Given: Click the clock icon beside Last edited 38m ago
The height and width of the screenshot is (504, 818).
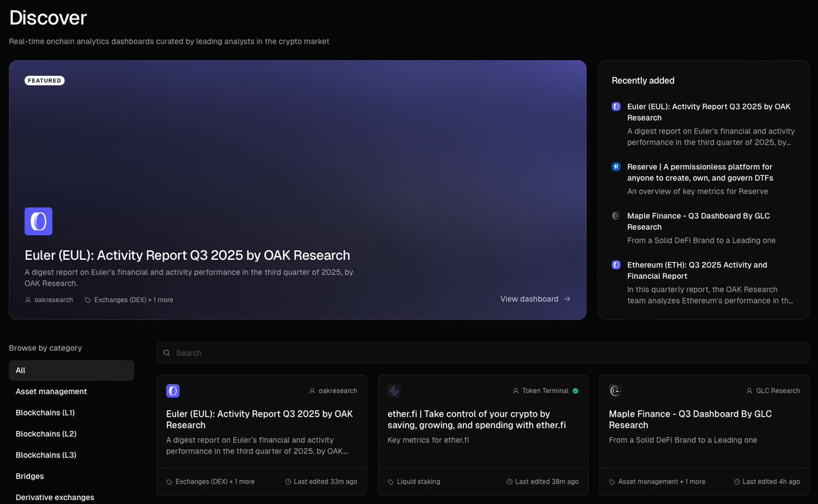Looking at the screenshot, I should pyautogui.click(x=510, y=482).
